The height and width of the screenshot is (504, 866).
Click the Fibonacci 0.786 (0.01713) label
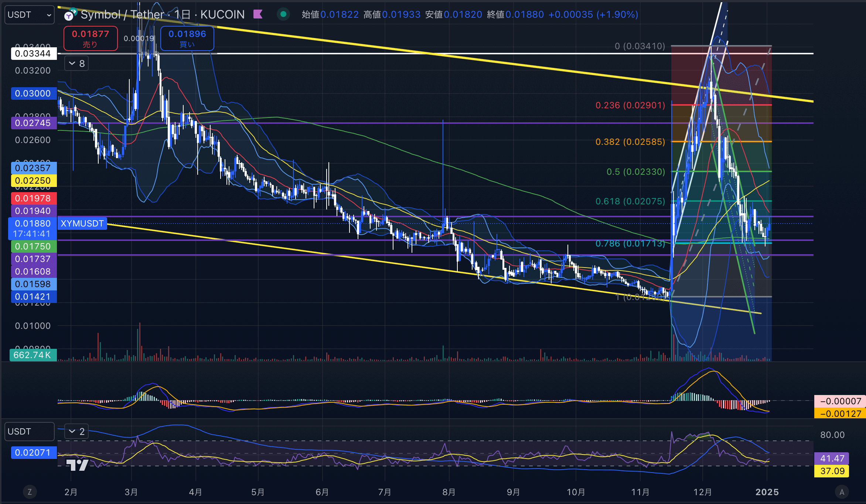[x=630, y=244]
